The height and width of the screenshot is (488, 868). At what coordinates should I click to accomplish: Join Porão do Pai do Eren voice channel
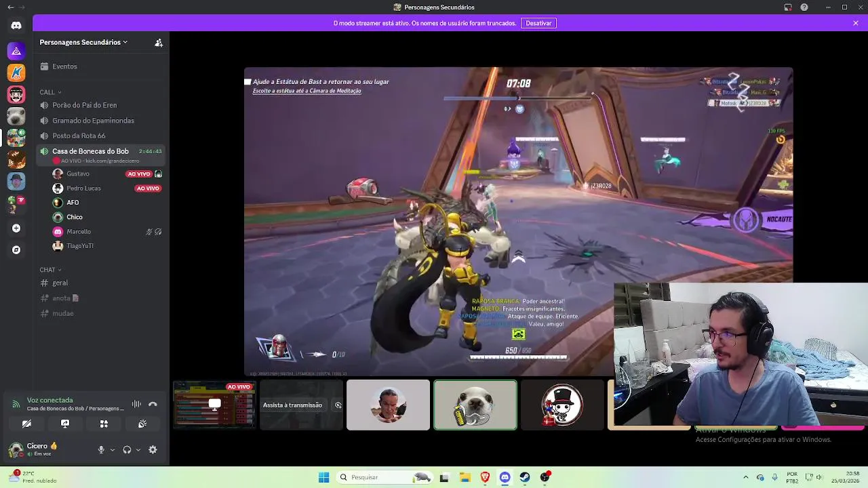click(x=102, y=105)
